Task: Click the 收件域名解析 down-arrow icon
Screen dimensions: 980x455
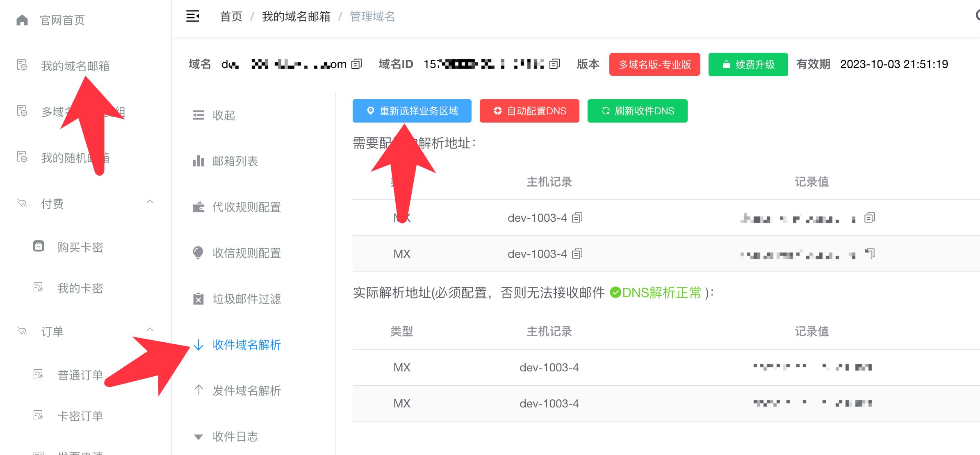Action: point(198,345)
